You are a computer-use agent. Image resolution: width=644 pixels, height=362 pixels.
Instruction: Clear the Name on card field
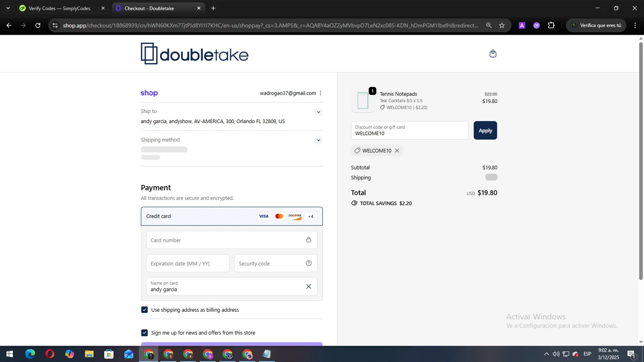tap(308, 287)
